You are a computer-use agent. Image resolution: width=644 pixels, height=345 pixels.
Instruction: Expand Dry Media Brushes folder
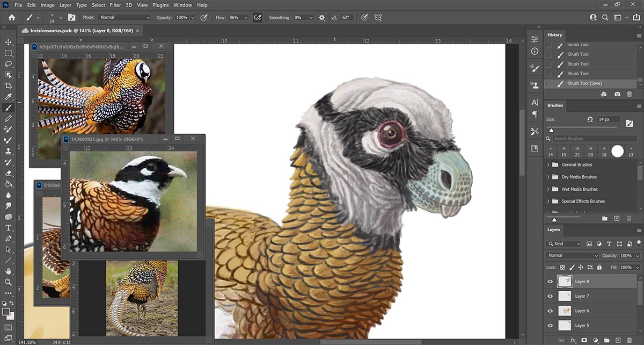(548, 177)
